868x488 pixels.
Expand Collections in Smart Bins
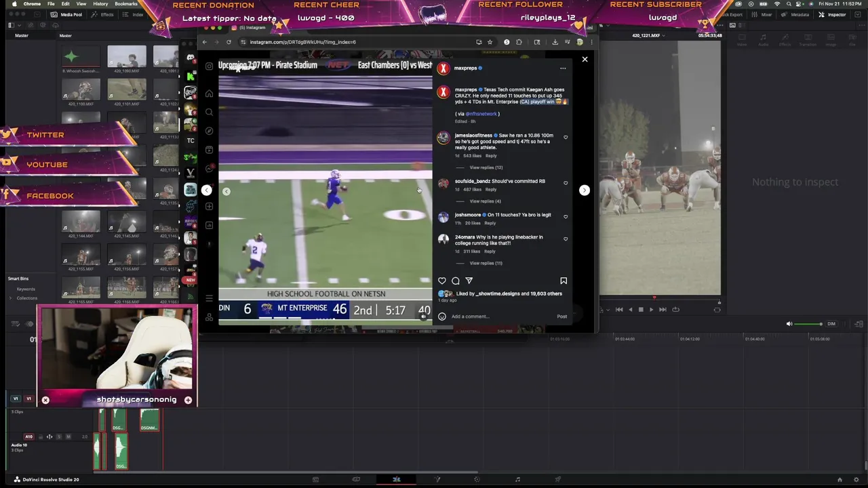coord(11,298)
